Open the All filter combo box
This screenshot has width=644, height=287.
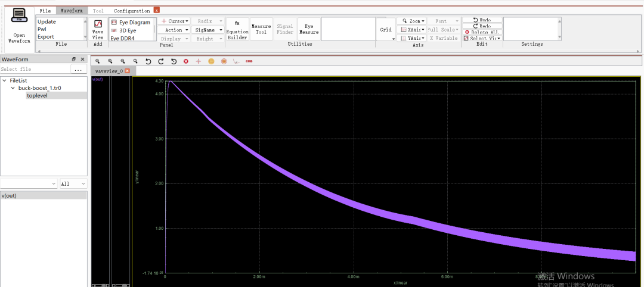point(73,183)
